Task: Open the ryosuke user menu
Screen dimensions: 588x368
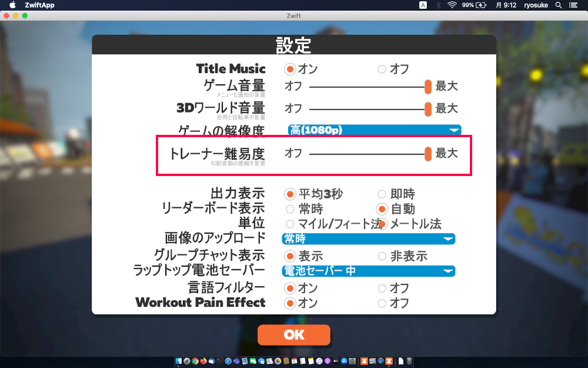Action: (536, 5)
